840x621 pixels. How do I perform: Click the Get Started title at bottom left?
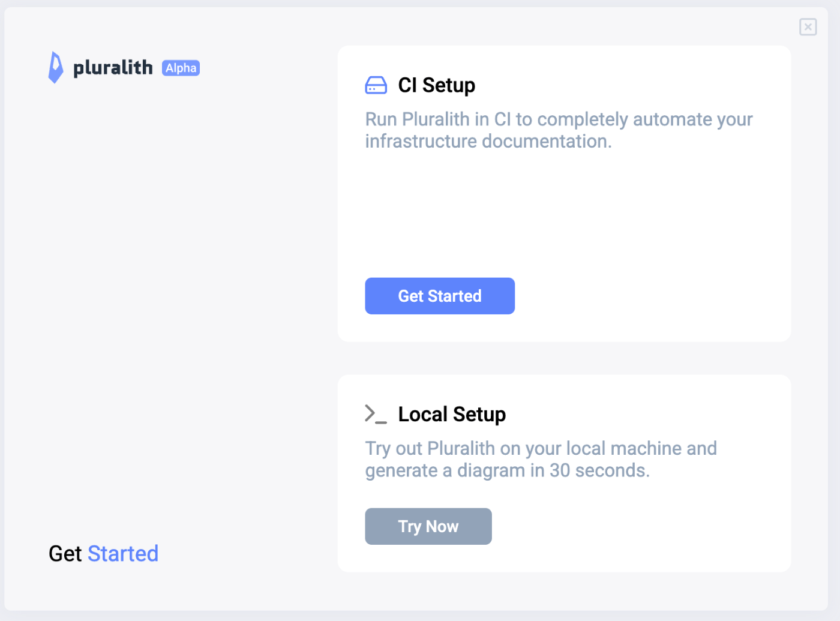pyautogui.click(x=104, y=553)
